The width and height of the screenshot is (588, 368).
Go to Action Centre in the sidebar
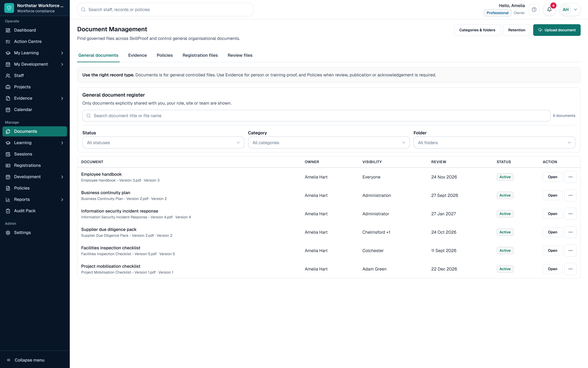click(x=35, y=42)
